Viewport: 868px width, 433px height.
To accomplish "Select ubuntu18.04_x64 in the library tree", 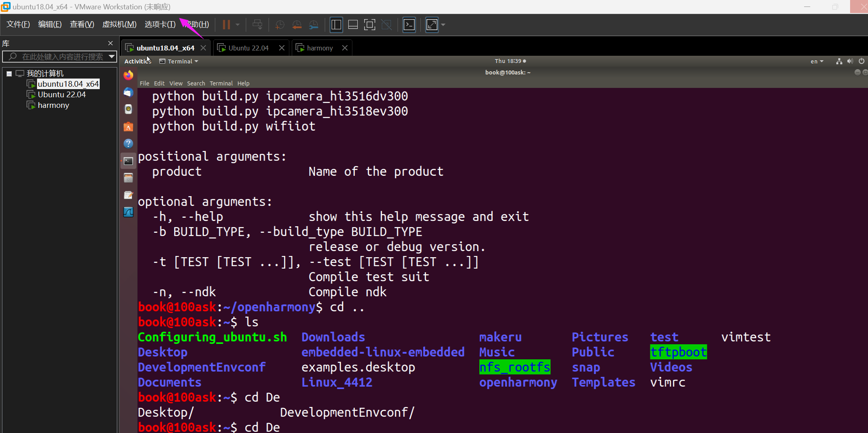I will [68, 84].
